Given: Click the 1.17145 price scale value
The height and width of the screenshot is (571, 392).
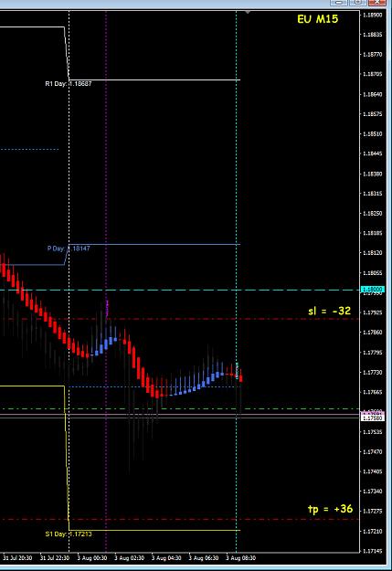Looking at the screenshot, I should (x=373, y=551).
